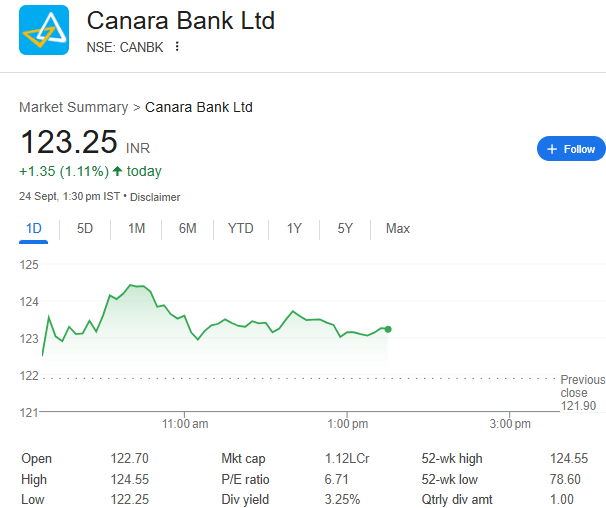Switch to the 1M chart tab
Viewport: 606px width, 508px height.
(x=136, y=228)
